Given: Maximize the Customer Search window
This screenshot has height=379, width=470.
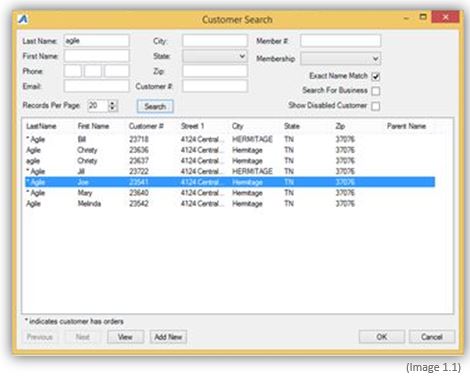Looking at the screenshot, I should click(x=423, y=17).
